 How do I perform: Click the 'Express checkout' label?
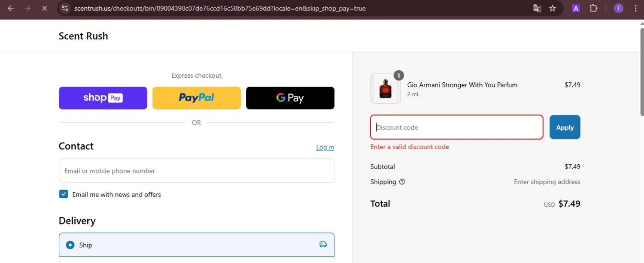197,76
